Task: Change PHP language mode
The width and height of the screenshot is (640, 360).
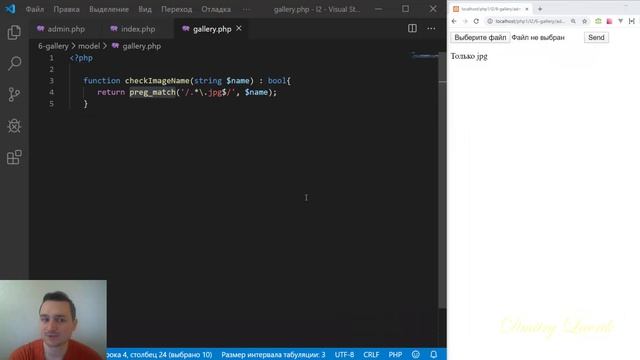Action: coord(395,355)
